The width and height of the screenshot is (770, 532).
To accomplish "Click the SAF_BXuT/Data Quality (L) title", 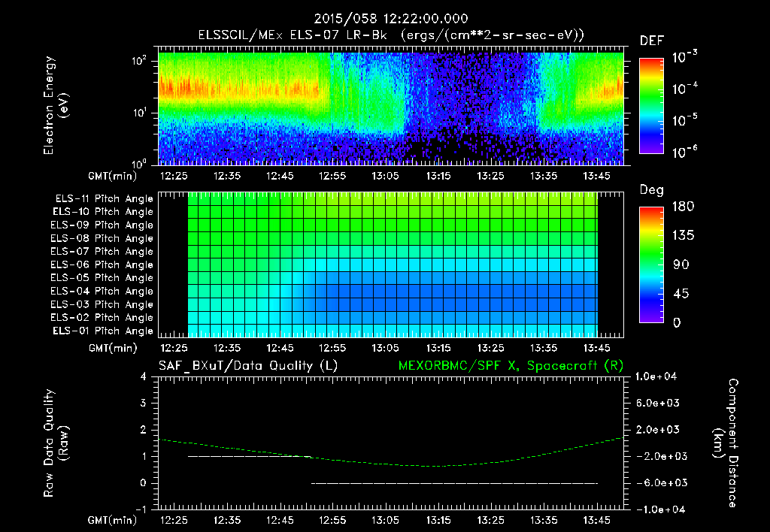I will click(248, 366).
